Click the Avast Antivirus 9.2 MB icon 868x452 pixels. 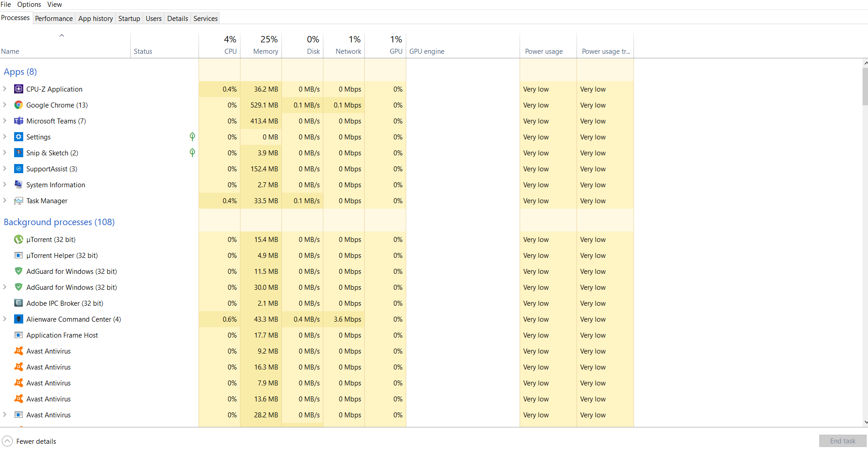pos(19,351)
